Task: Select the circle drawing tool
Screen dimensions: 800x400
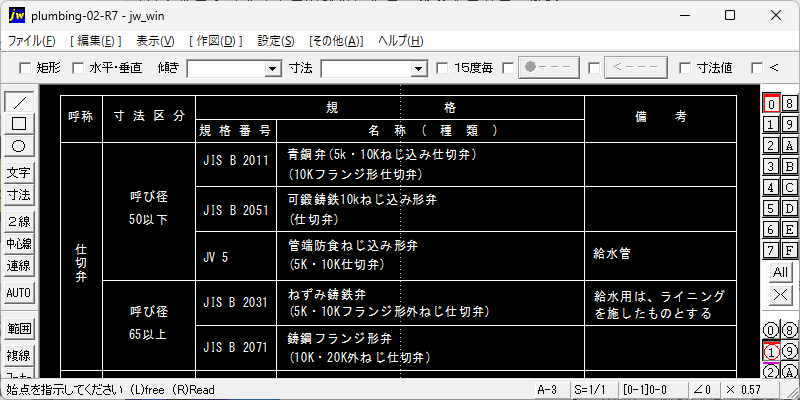Action: [x=19, y=145]
